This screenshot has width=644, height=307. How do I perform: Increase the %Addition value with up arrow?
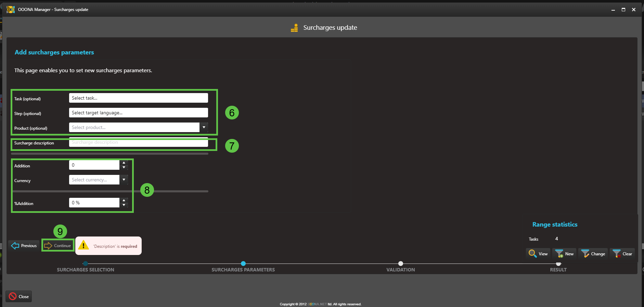[124, 200]
